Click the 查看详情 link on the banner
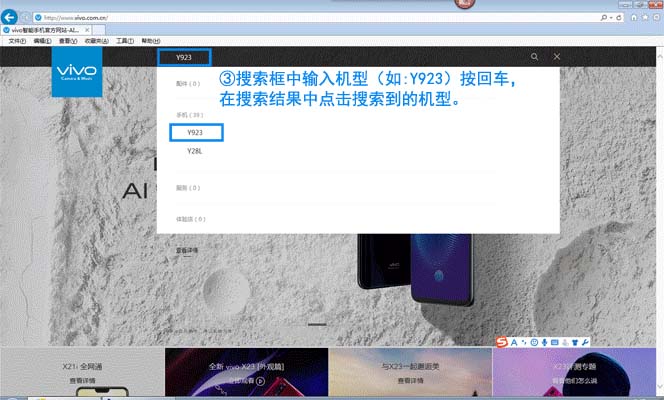The width and height of the screenshot is (664, 400). (x=187, y=251)
